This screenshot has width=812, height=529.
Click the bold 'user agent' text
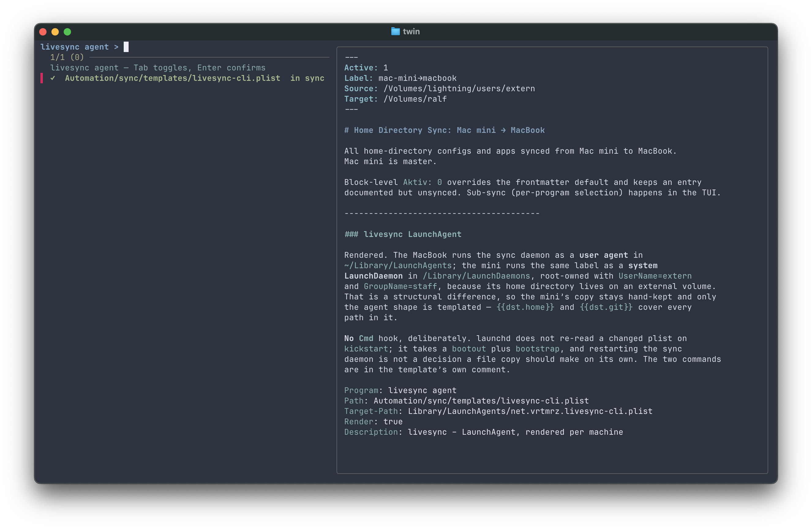pyautogui.click(x=603, y=255)
